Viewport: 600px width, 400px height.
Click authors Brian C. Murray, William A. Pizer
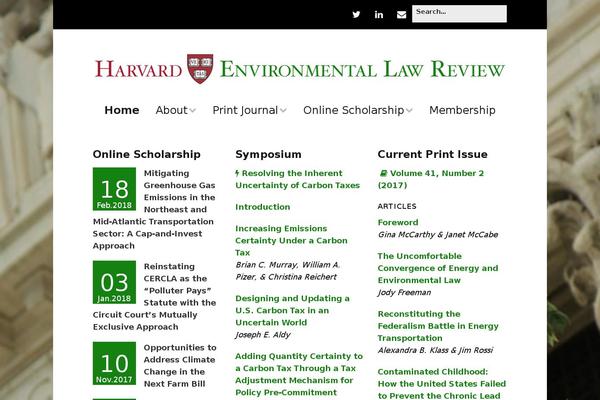coord(288,271)
